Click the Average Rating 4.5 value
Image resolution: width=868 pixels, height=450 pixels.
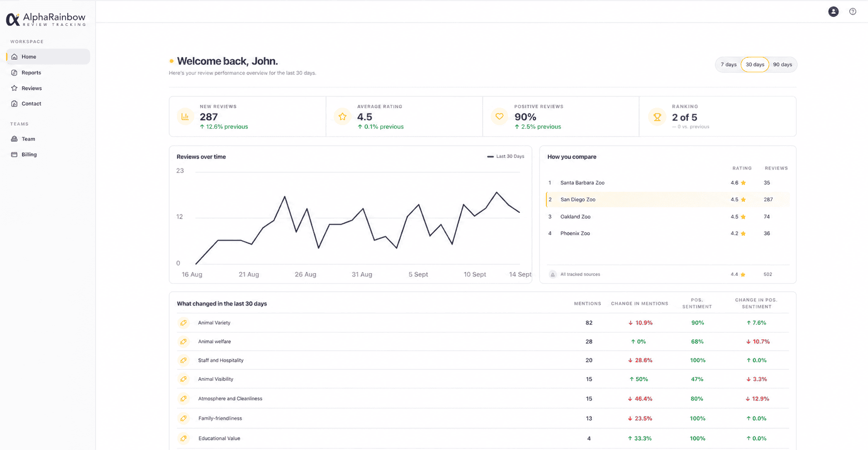coord(364,117)
